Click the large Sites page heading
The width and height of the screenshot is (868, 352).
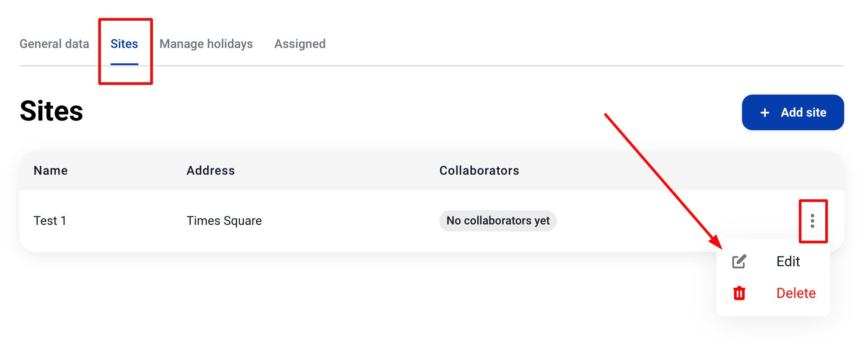click(52, 111)
